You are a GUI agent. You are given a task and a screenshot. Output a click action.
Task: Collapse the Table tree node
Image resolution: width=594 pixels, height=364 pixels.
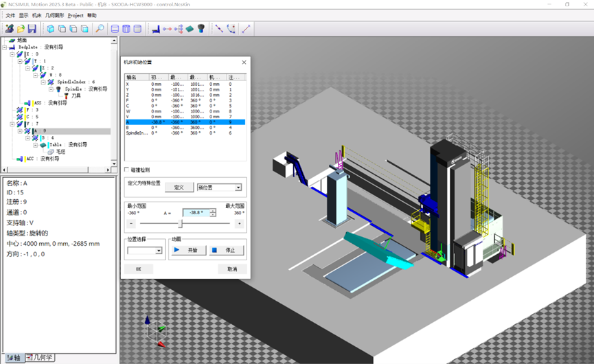pyautogui.click(x=35, y=145)
